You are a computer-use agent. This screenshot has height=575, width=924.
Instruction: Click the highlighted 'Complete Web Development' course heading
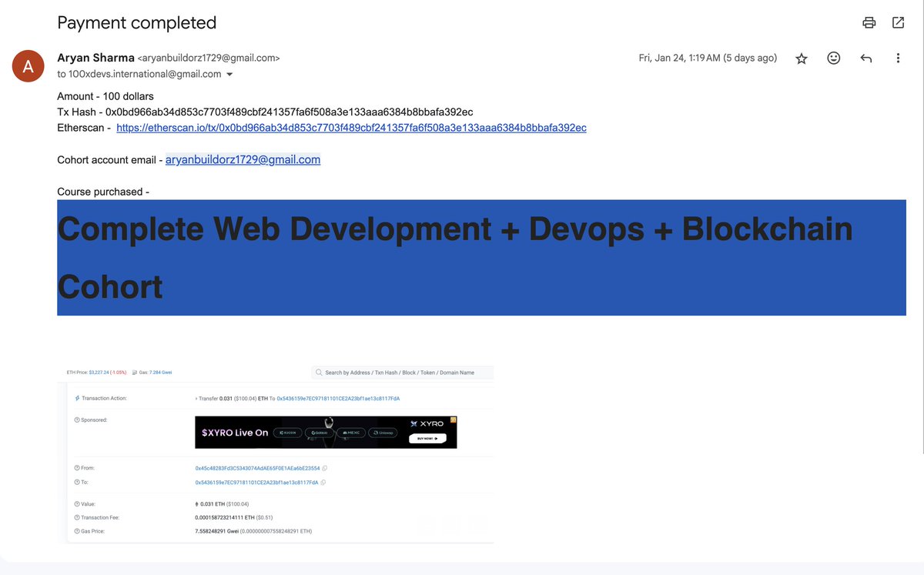pyautogui.click(x=481, y=258)
